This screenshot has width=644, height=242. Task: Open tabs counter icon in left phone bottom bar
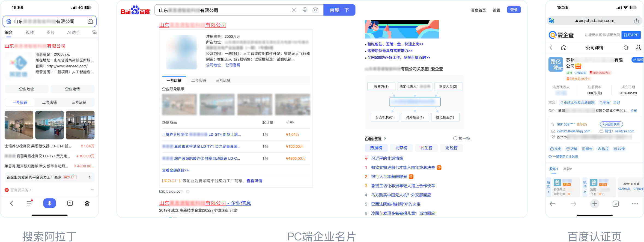(70, 203)
